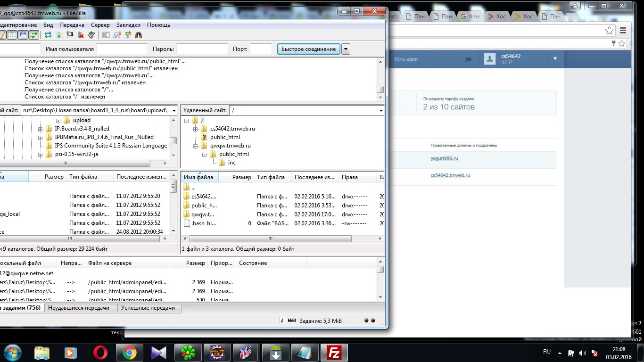Toggle synchronized browsing icon
The height and width of the screenshot is (362, 644).
[x=128, y=35]
